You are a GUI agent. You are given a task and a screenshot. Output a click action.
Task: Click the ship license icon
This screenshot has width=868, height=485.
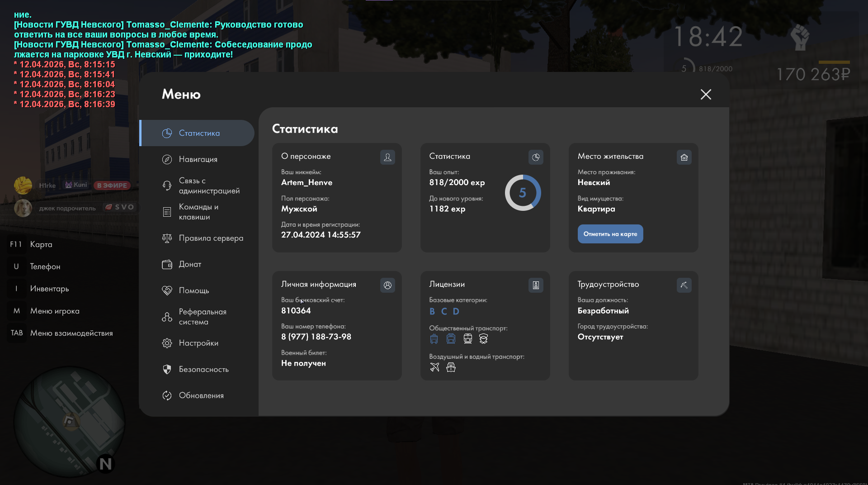451,367
